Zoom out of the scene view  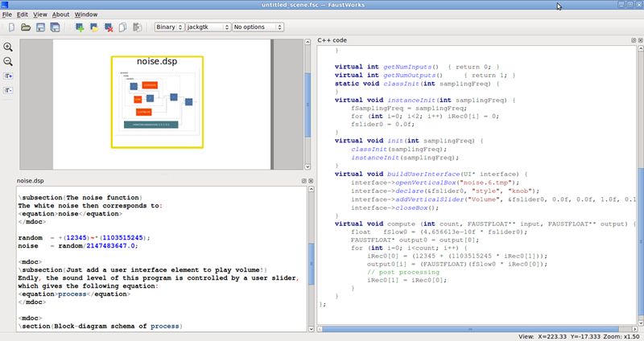(8, 62)
